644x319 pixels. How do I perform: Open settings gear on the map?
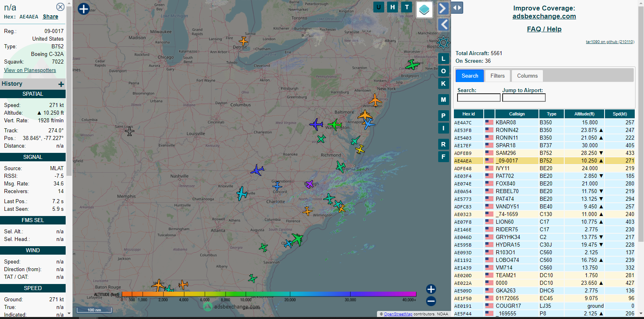click(443, 42)
